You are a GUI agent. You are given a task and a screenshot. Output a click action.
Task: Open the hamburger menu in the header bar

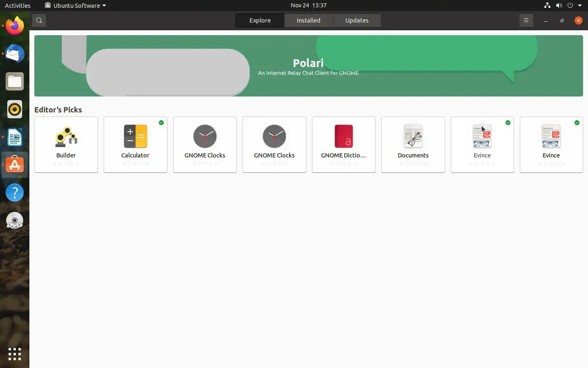click(526, 20)
